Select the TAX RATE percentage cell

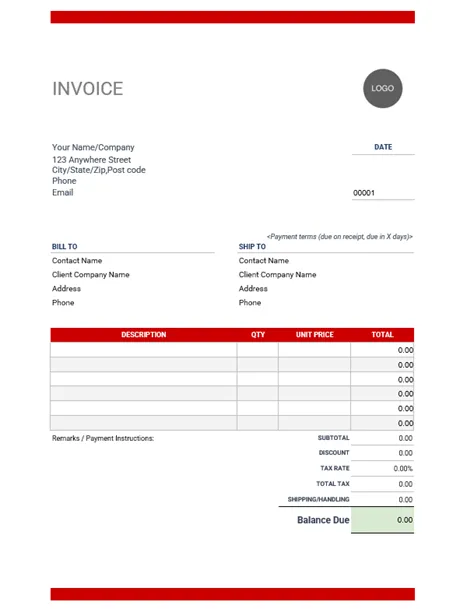point(382,468)
